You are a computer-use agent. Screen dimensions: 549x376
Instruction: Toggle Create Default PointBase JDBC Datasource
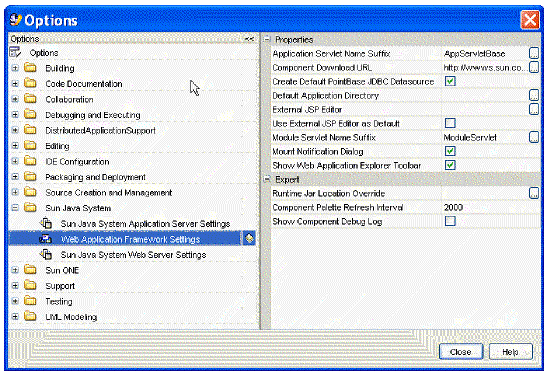click(450, 81)
